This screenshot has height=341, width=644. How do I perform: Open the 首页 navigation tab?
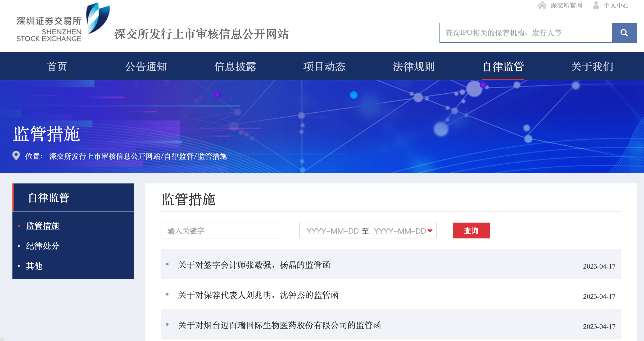pos(57,67)
